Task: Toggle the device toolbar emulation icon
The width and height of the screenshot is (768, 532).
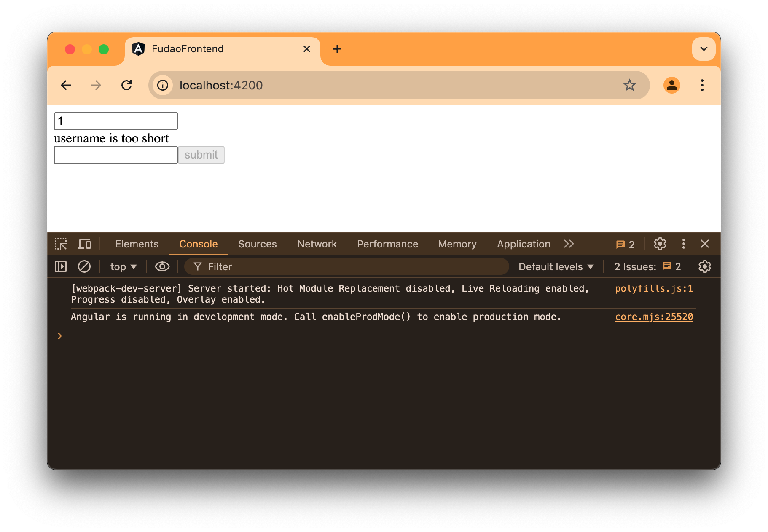Action: click(x=84, y=244)
